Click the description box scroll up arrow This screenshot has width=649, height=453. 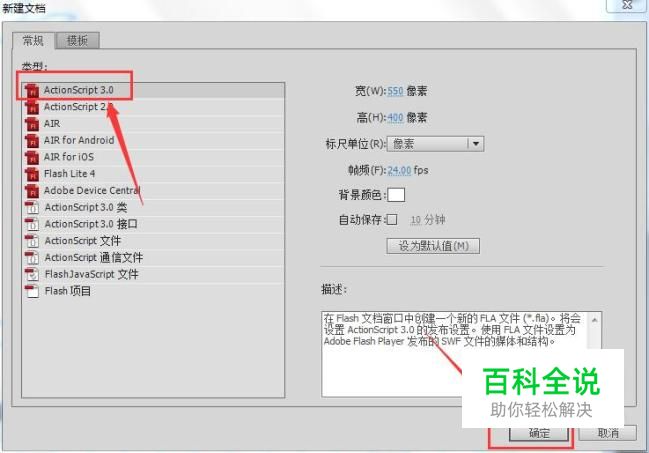pos(595,320)
